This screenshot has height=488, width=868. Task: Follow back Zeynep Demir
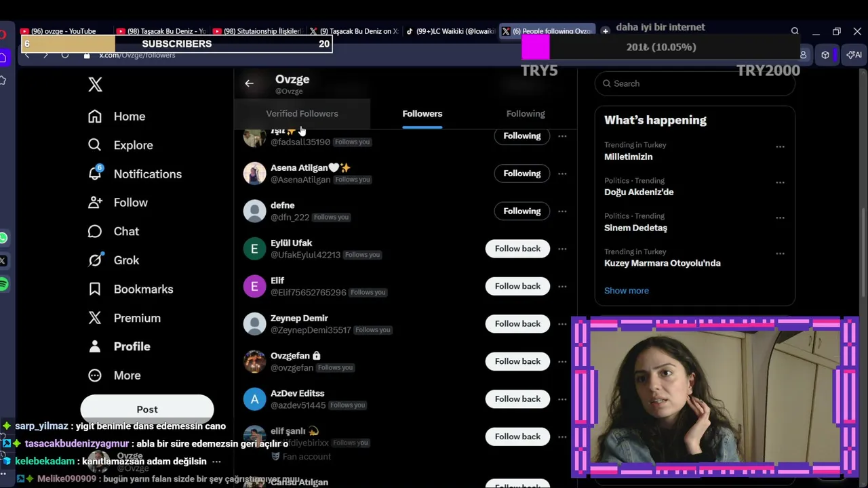click(517, 324)
